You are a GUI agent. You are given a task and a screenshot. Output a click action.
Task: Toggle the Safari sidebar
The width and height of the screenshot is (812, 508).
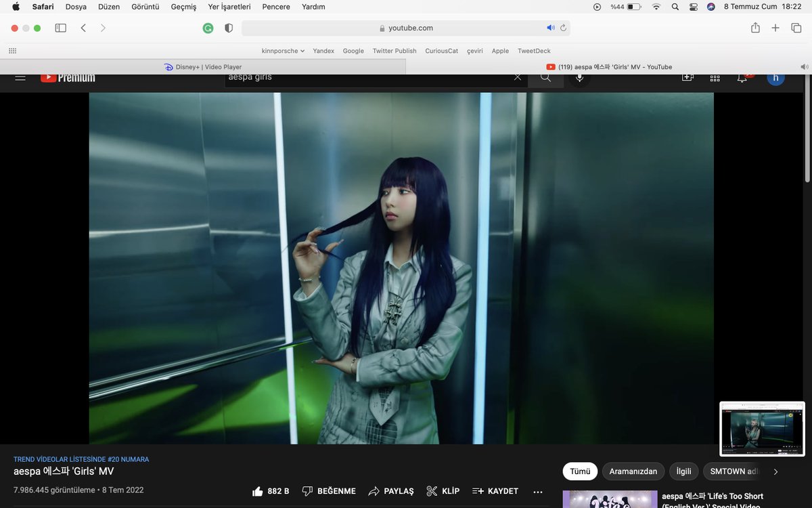(61, 28)
